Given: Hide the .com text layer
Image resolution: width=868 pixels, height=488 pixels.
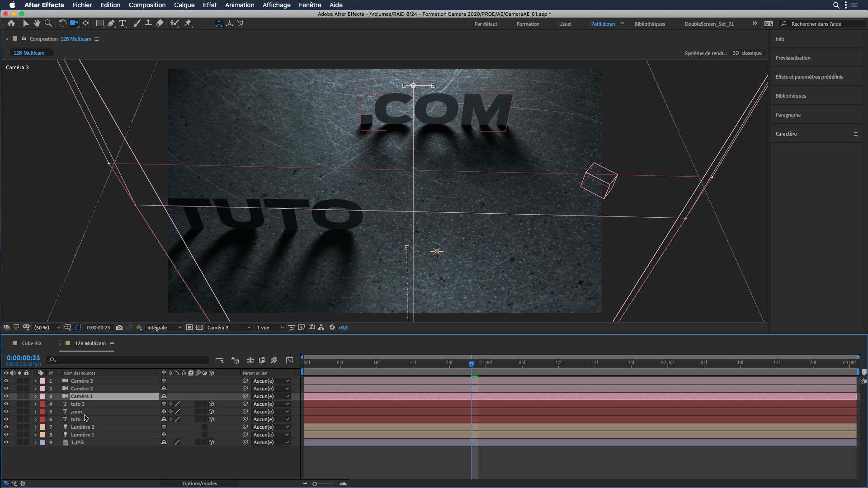Looking at the screenshot, I should [6, 412].
